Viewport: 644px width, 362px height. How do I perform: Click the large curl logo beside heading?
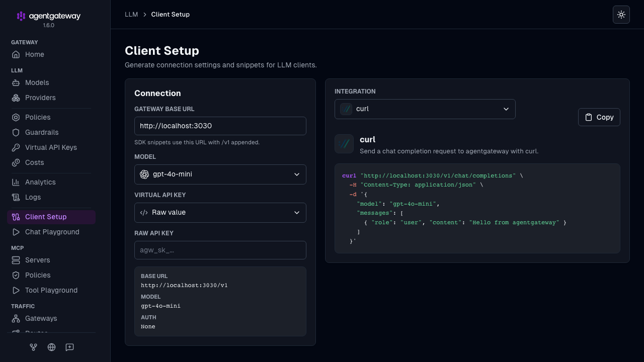click(344, 144)
